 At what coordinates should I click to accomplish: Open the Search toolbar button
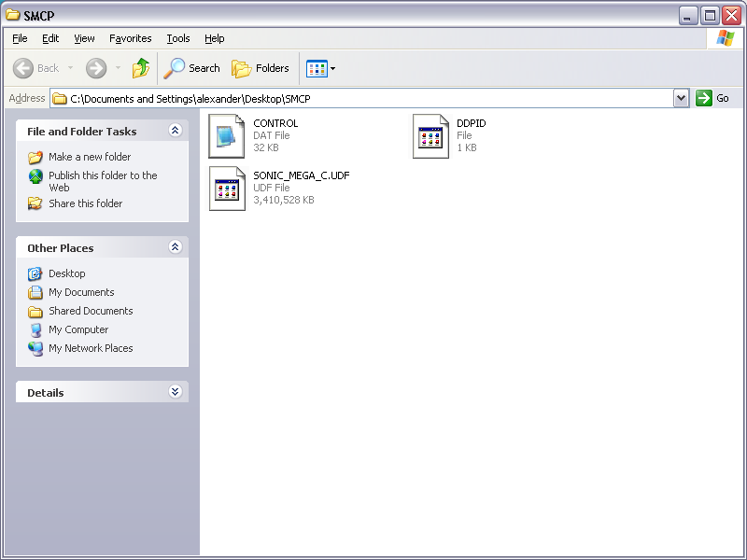192,68
